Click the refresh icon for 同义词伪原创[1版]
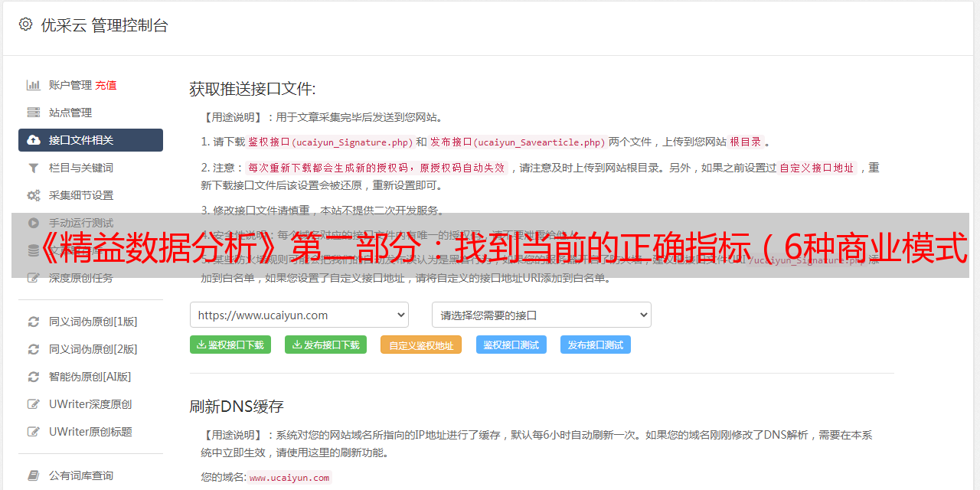The width and height of the screenshot is (980, 490). click(34, 322)
